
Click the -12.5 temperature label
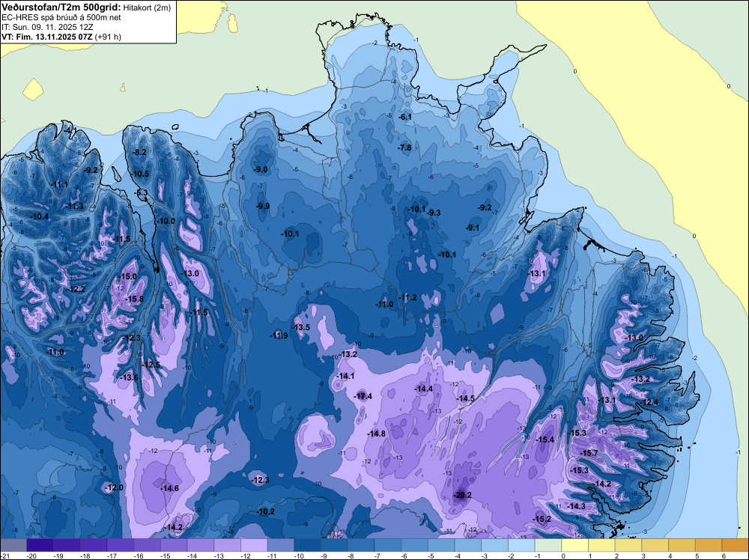coord(151,365)
